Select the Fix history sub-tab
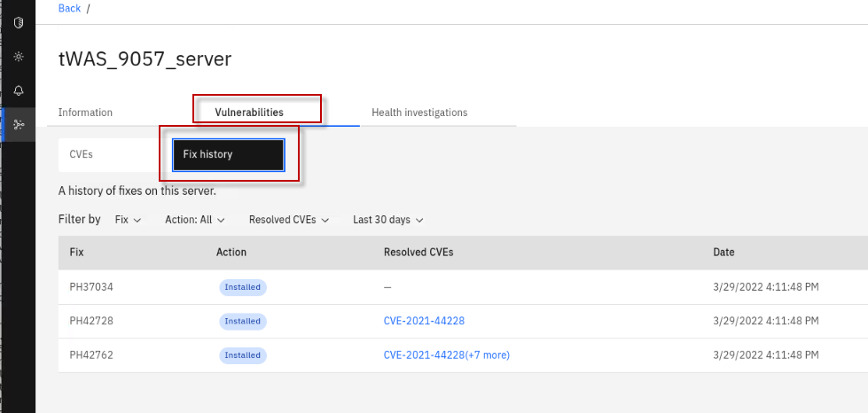This screenshot has width=868, height=413. point(228,154)
